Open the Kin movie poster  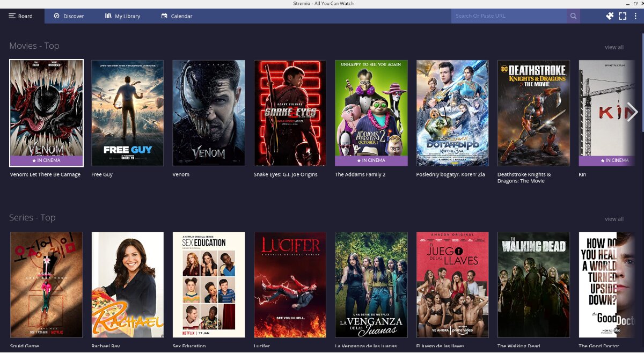coord(606,113)
